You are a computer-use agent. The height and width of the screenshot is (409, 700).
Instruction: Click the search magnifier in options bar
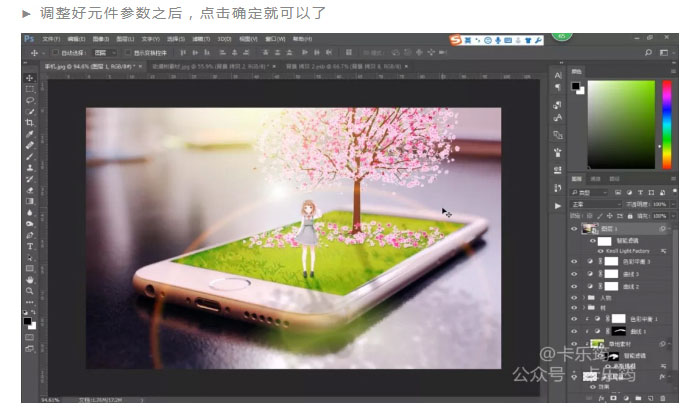pos(648,53)
